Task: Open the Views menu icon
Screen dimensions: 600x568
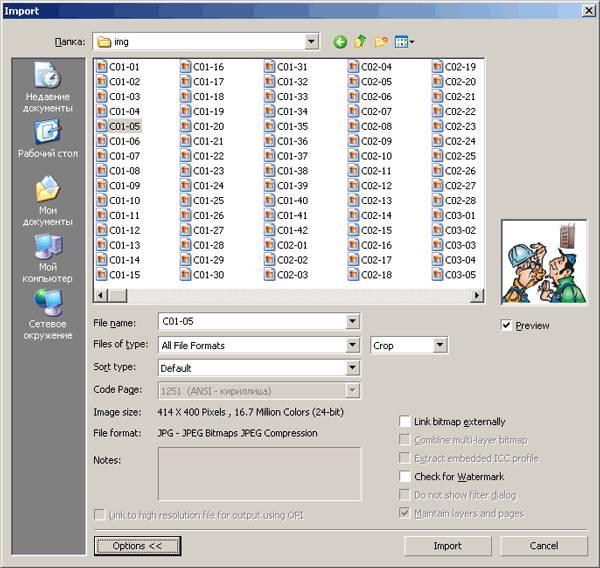Action: [404, 41]
